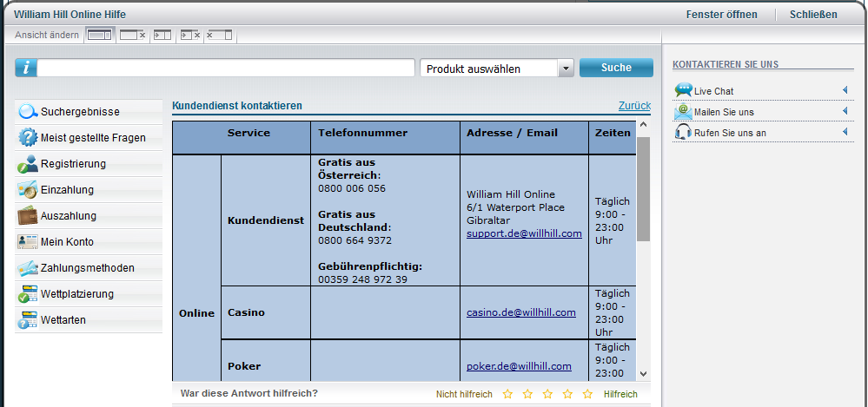Open Suchergebnisse menu entry
868x407 pixels.
[89, 112]
